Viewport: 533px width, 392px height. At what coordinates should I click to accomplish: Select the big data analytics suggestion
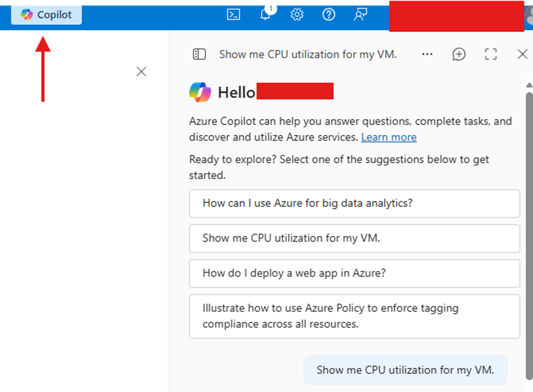coord(354,203)
